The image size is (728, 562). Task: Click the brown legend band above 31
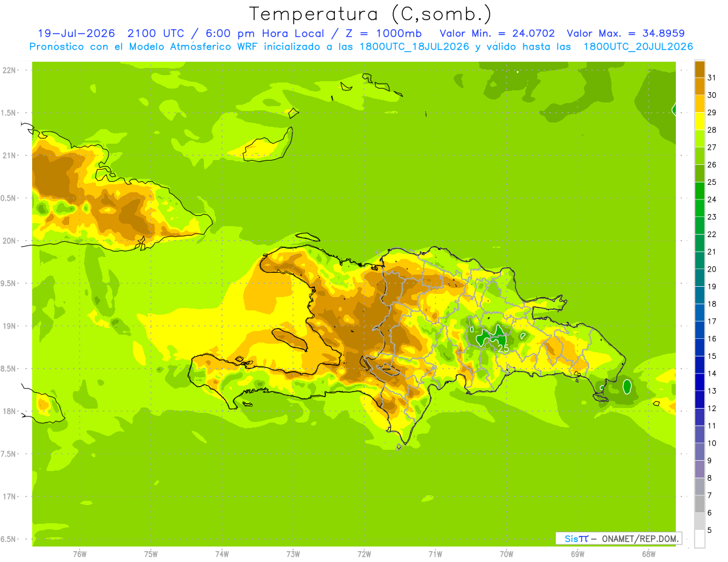click(699, 69)
